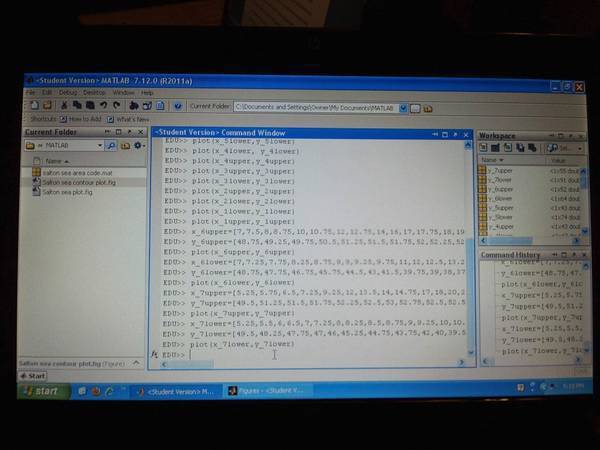Select y_6lower variable in Workspace
This screenshot has width=600, height=450.
click(x=499, y=199)
